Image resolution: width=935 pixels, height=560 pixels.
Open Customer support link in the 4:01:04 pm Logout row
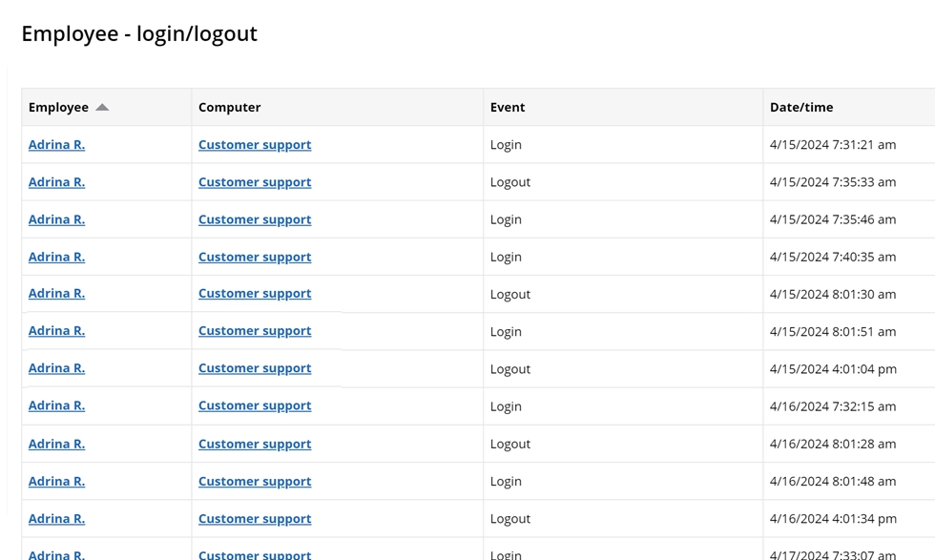pyautogui.click(x=254, y=367)
